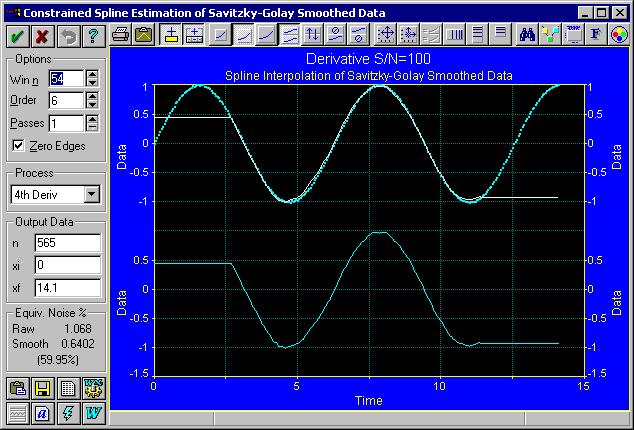This screenshot has width=634, height=430.
Task: Click the xi field showing 0
Action: 68,265
